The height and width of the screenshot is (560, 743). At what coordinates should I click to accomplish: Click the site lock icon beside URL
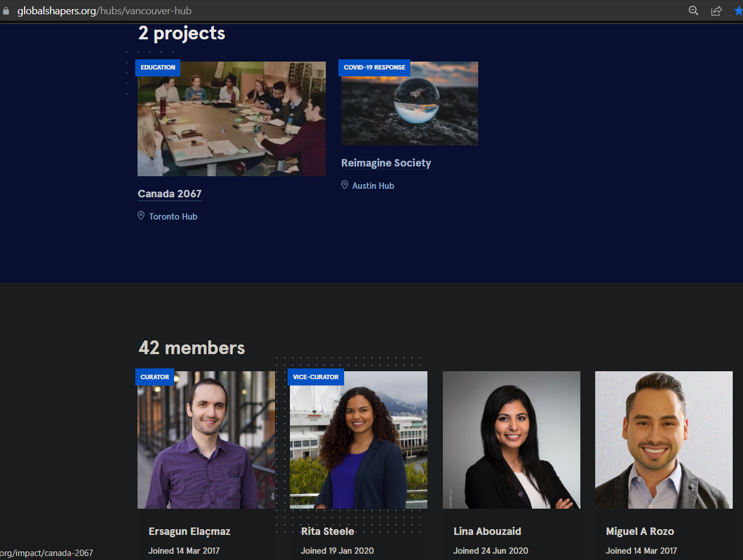point(6,11)
